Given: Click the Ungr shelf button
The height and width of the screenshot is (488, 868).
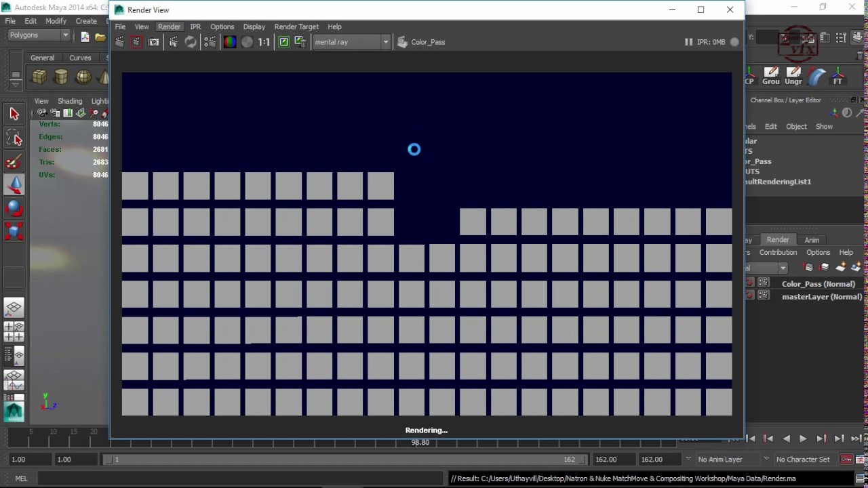Looking at the screenshot, I should tap(793, 75).
